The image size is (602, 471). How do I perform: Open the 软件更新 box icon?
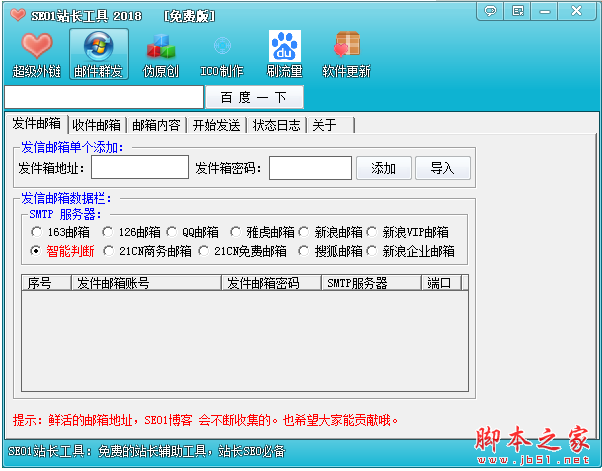coord(346,55)
